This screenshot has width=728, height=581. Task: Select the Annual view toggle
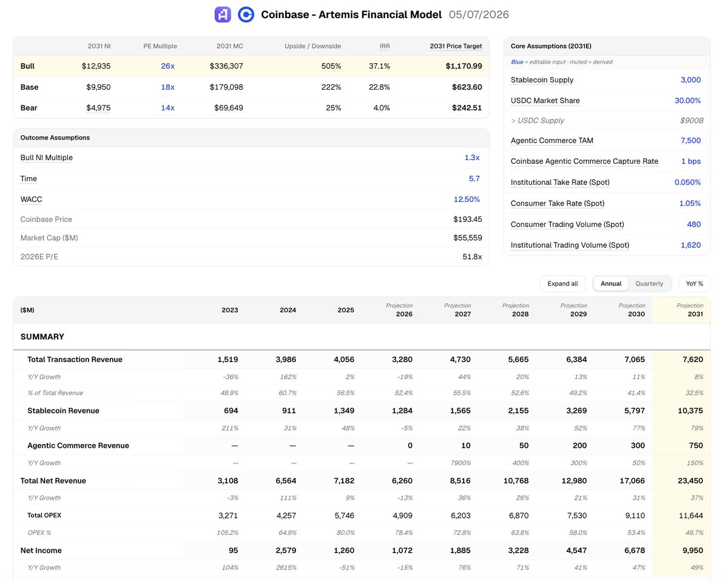(611, 283)
